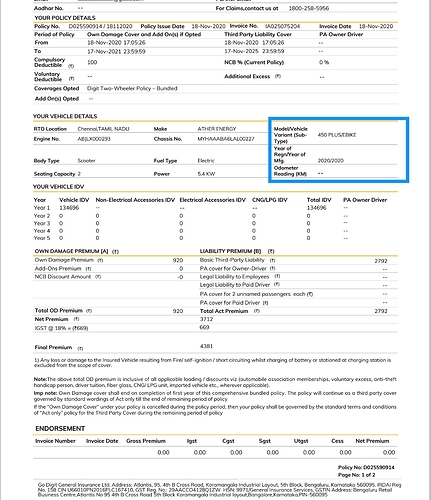Click the 'Additional Excess' label
The width and height of the screenshot is (431, 500).
tap(247, 77)
